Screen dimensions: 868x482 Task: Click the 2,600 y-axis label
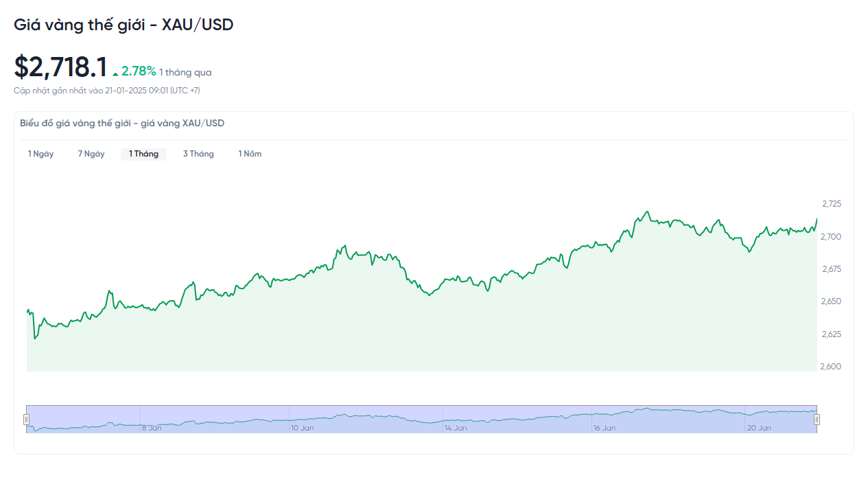pyautogui.click(x=830, y=367)
